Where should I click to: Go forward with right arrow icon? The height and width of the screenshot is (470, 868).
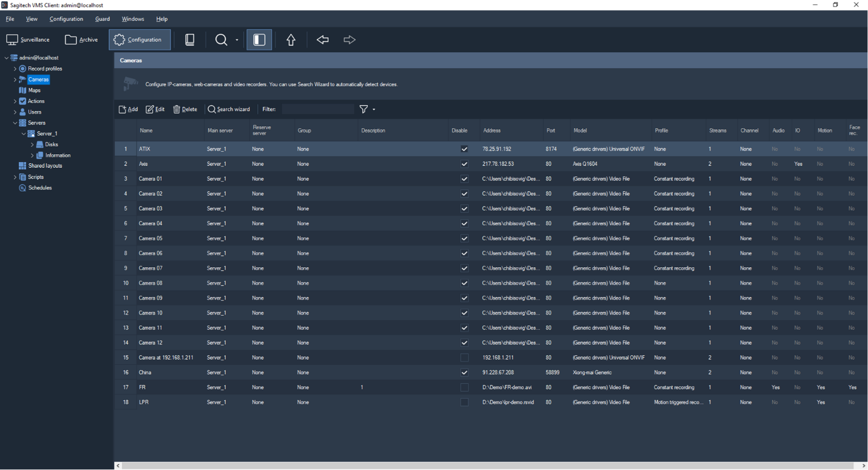pos(349,39)
